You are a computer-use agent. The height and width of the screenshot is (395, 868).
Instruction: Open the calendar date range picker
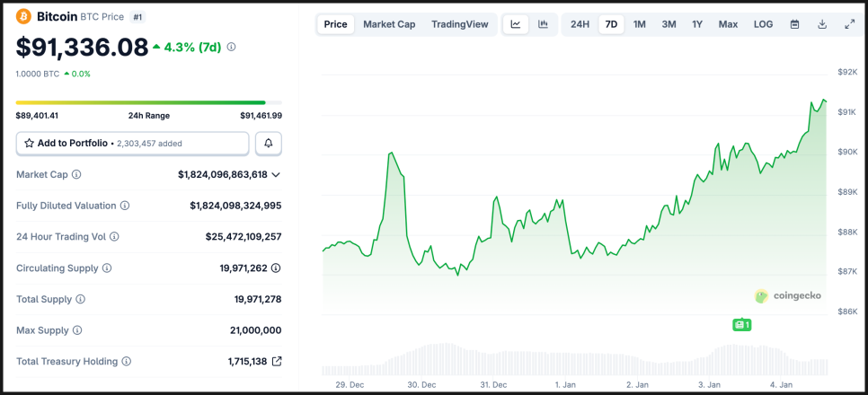[x=794, y=24]
